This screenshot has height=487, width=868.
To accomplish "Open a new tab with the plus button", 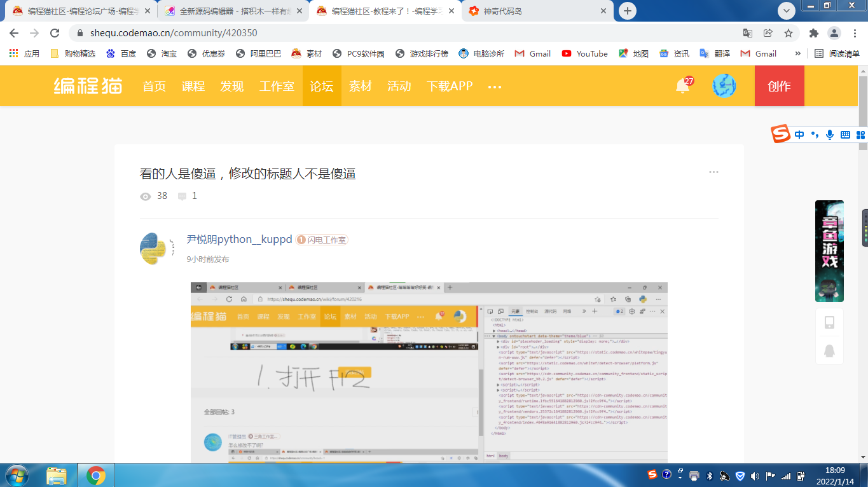I will coord(628,11).
